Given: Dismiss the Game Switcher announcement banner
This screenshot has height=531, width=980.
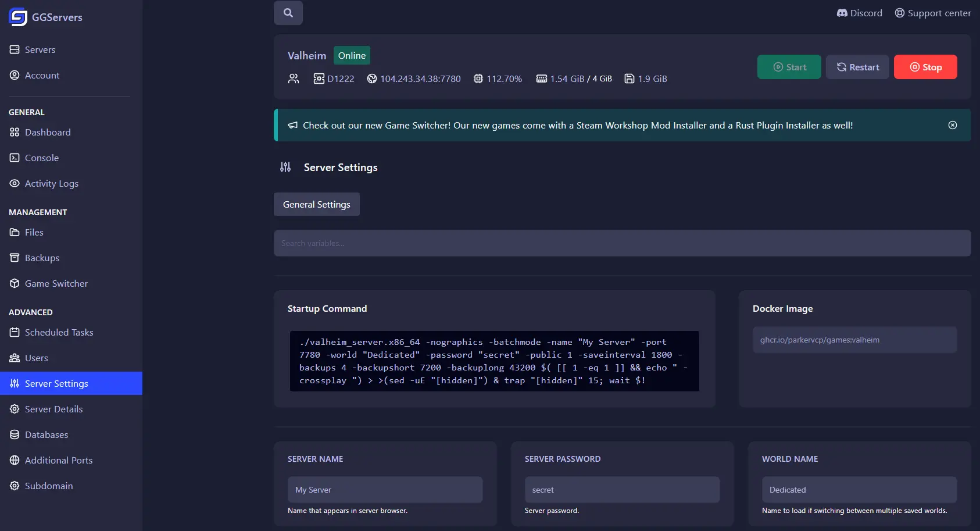Looking at the screenshot, I should (952, 125).
